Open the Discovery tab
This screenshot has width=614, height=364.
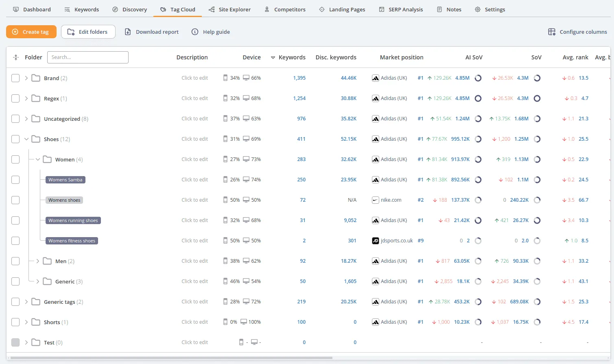(129, 9)
